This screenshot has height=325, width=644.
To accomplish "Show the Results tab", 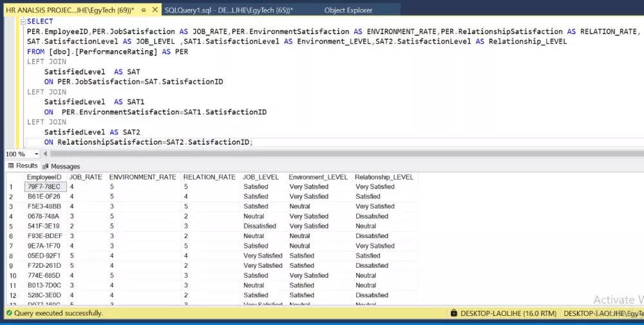I will (x=23, y=166).
